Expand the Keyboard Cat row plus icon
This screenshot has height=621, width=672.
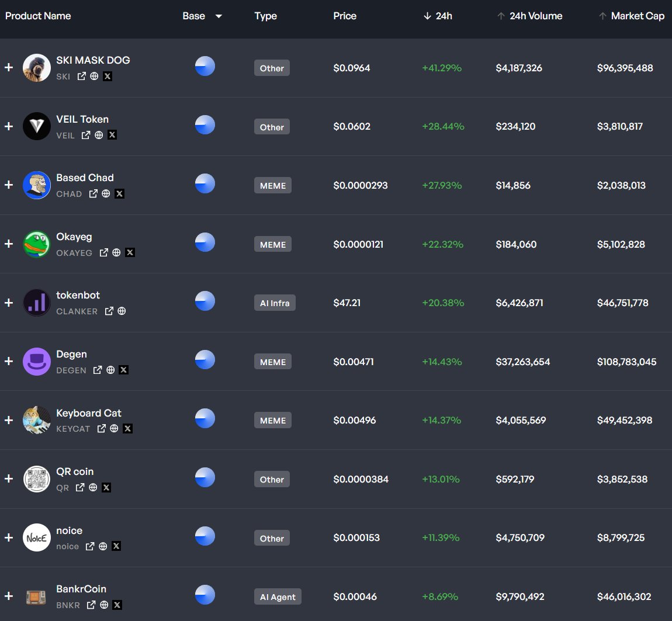coord(9,420)
